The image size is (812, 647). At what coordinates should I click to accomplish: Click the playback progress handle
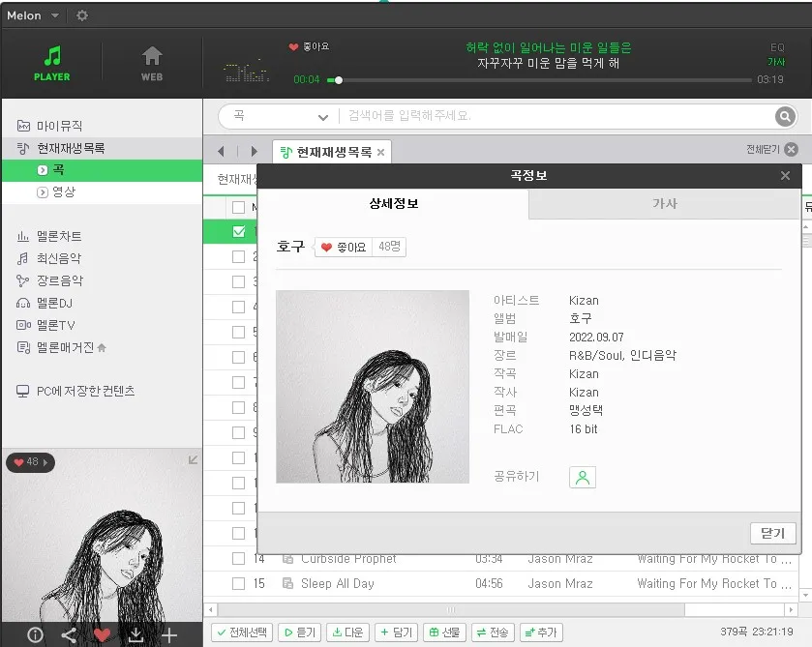(338, 80)
